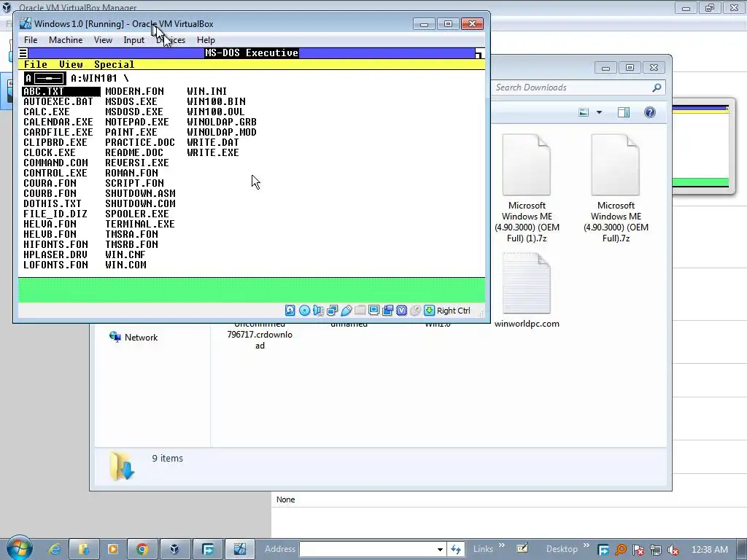Open the Address toolbar dropdown arrow

tap(440, 550)
